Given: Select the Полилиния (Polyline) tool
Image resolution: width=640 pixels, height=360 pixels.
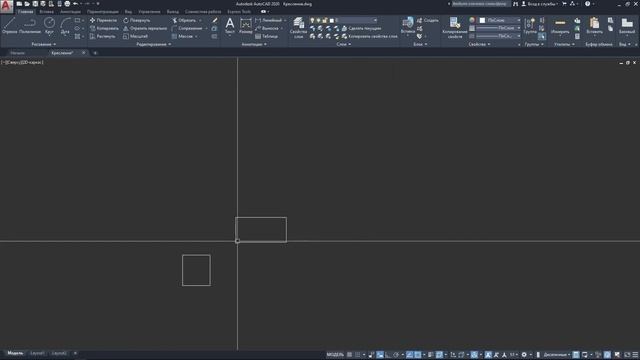Looking at the screenshot, I should coord(29,26).
